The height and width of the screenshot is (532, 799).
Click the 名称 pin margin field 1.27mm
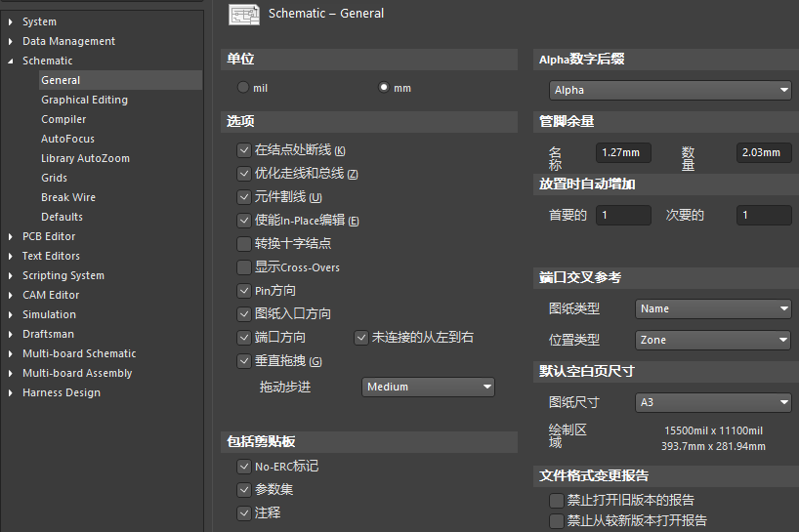point(622,153)
